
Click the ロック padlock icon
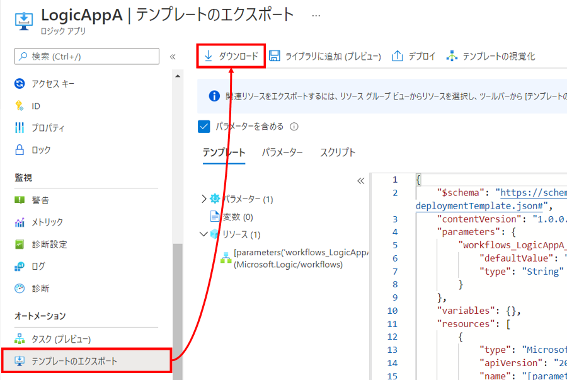(x=20, y=150)
